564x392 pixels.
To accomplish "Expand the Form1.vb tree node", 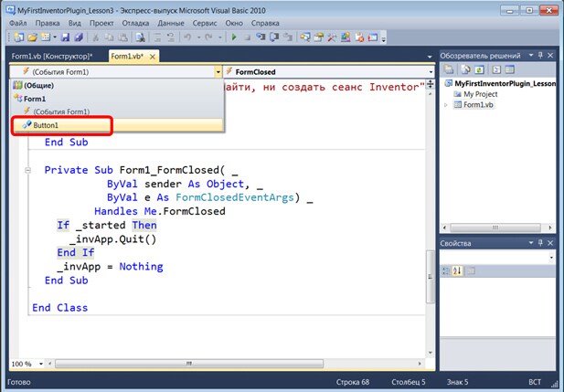I will pyautogui.click(x=447, y=105).
